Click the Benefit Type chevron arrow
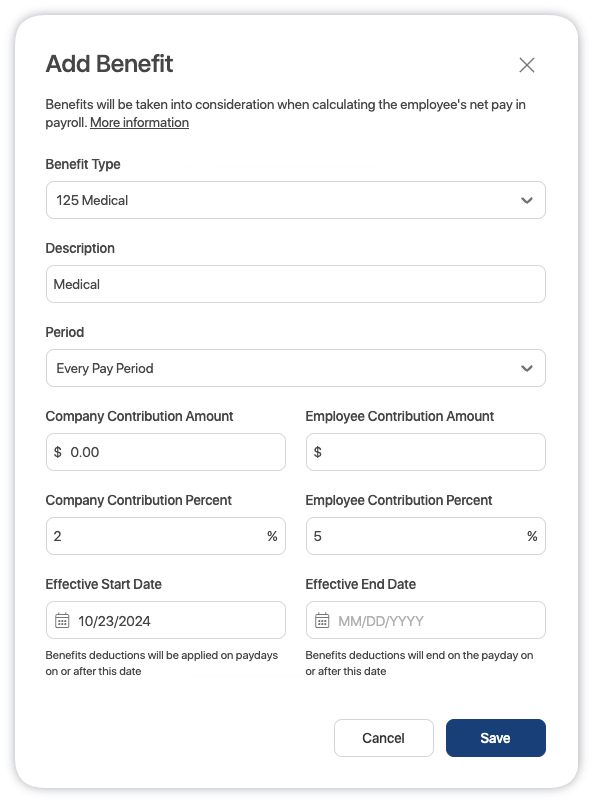594x803 pixels. 526,200
